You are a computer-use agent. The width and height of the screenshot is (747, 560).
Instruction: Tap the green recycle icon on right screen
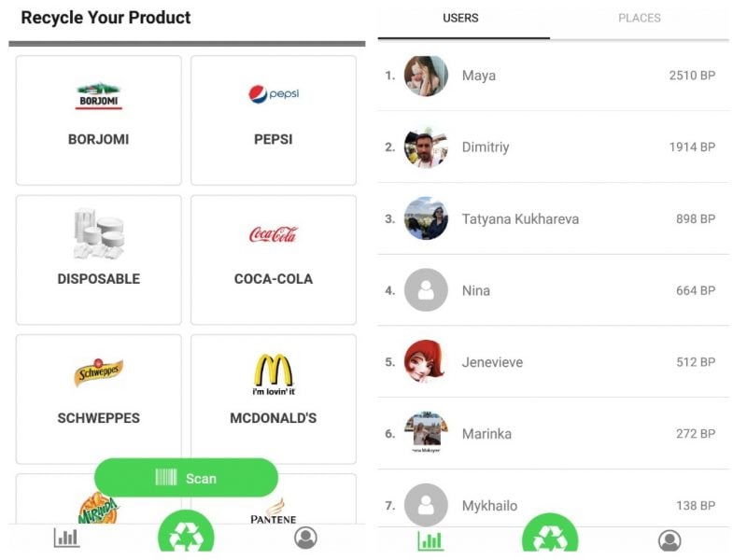click(549, 539)
